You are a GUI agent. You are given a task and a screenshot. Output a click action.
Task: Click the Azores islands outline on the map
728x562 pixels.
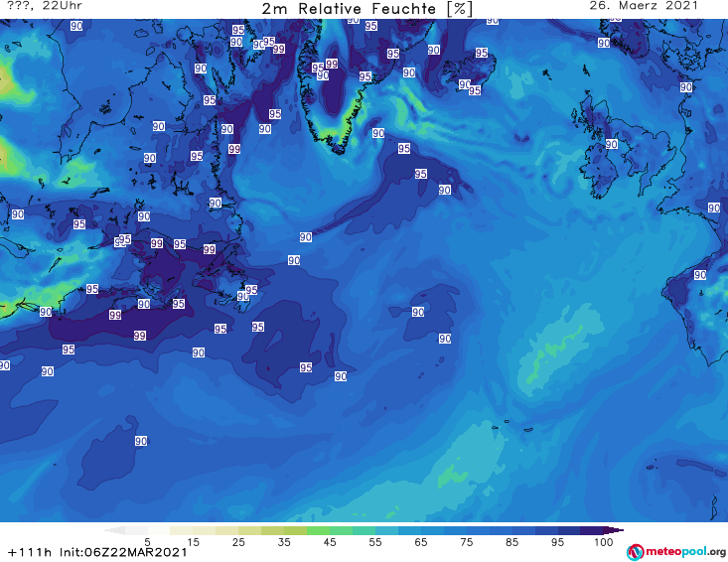tap(513, 426)
